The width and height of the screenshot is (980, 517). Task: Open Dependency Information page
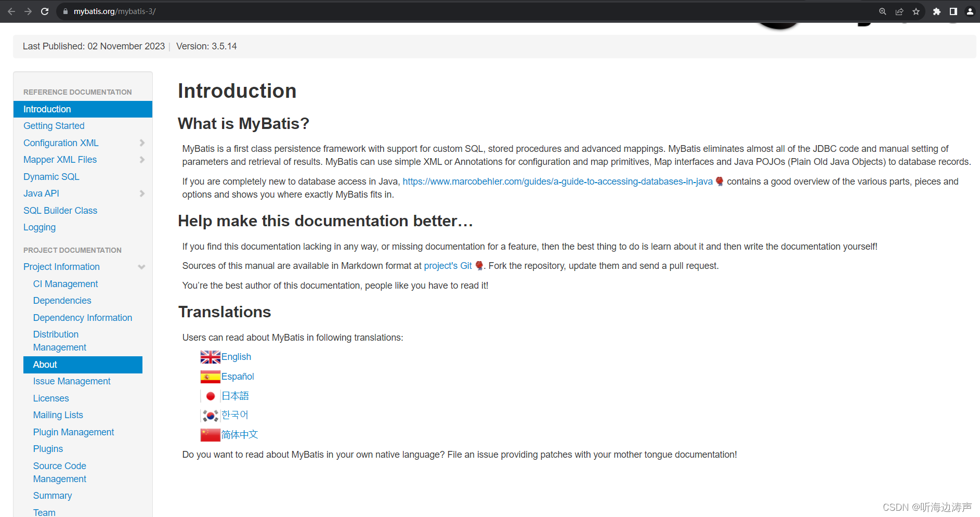(83, 318)
